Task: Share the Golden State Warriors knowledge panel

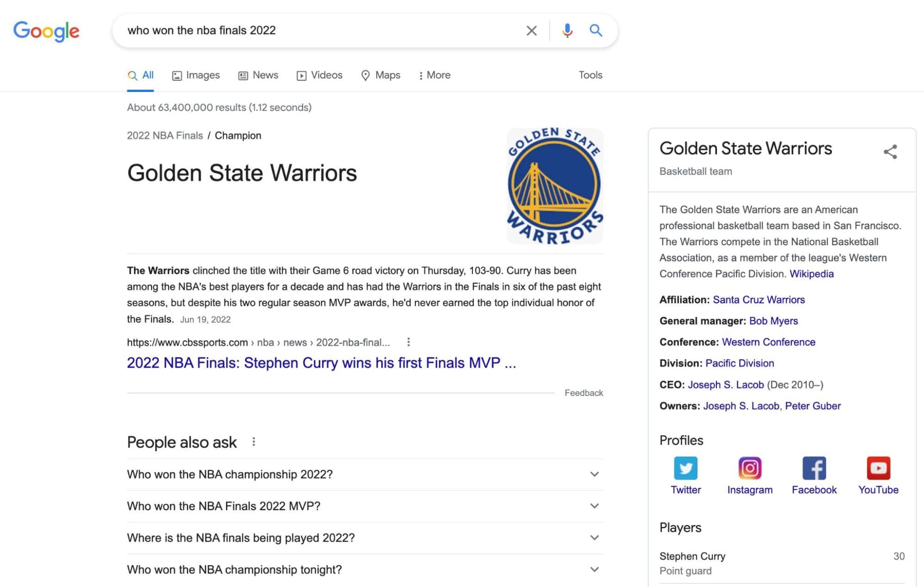Action: (890, 152)
